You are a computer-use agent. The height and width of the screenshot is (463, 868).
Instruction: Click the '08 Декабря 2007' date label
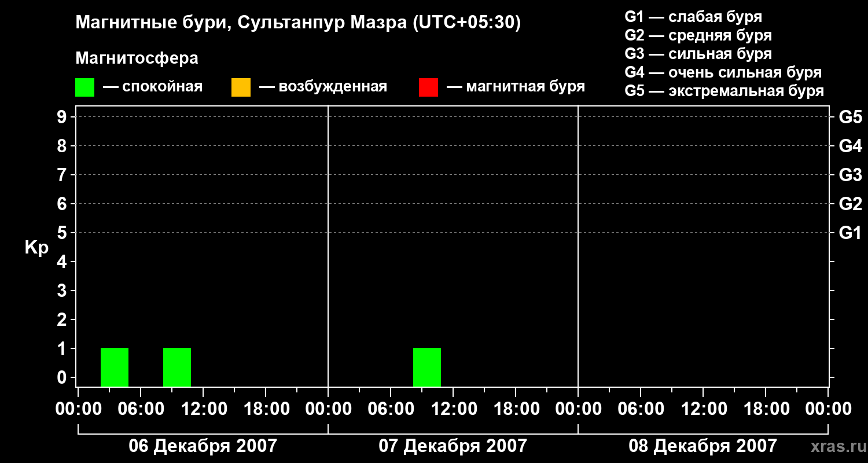tap(703, 446)
